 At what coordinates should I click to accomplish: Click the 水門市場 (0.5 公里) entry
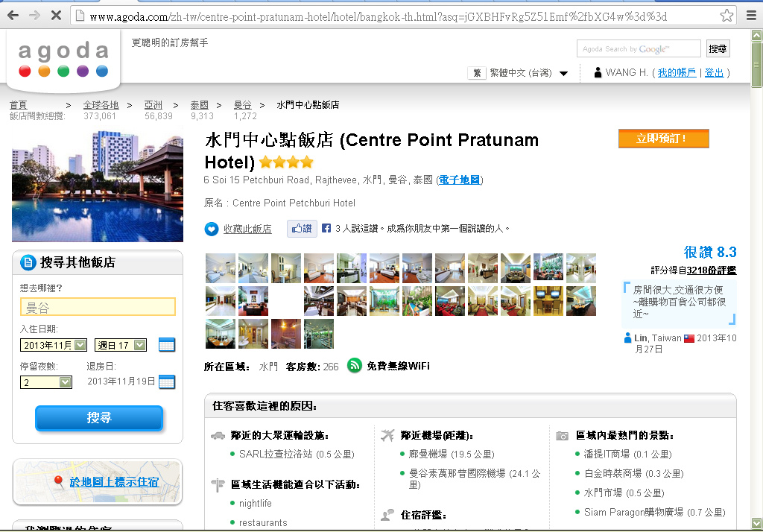(x=624, y=493)
